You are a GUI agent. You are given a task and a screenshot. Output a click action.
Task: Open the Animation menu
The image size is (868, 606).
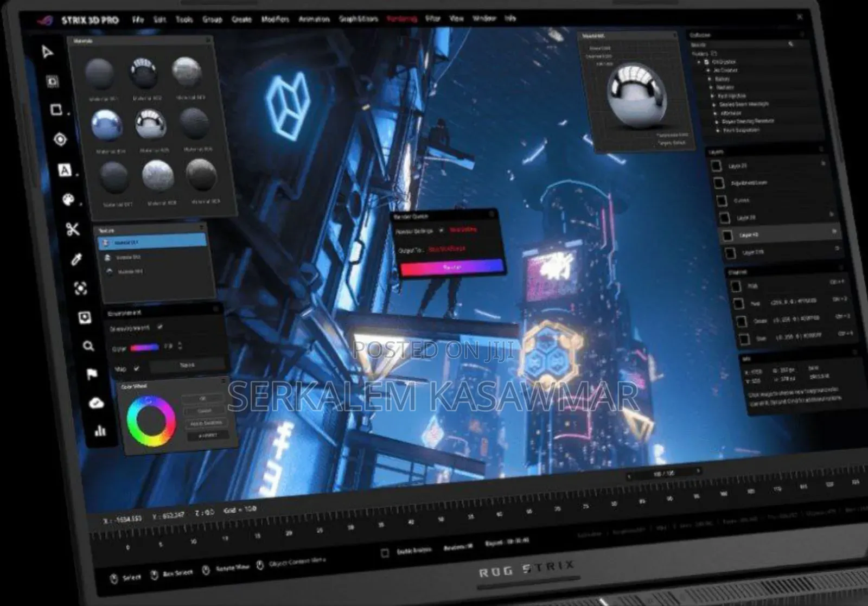314,19
